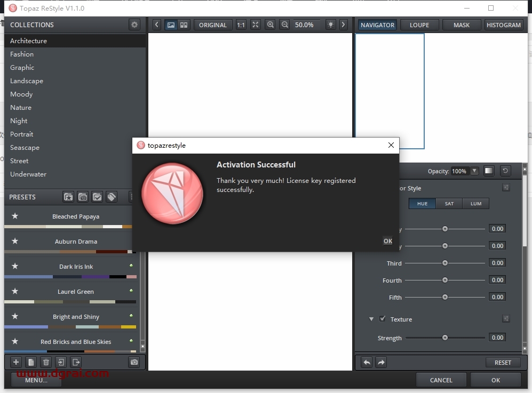Switch to the Histogram tab

coord(503,25)
